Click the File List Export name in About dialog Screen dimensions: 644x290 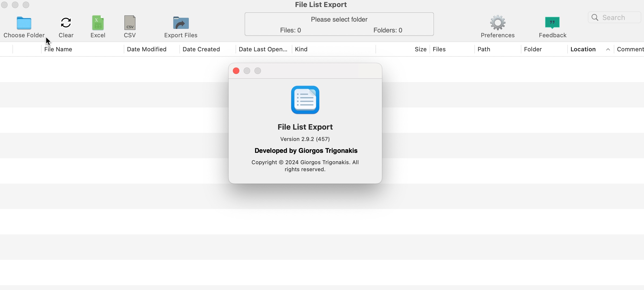tap(305, 127)
